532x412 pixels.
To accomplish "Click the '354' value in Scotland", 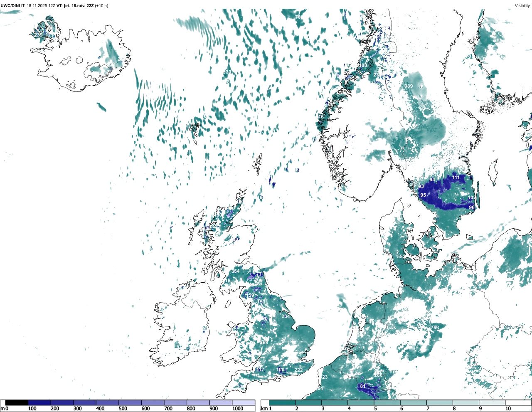I will point(235,271).
